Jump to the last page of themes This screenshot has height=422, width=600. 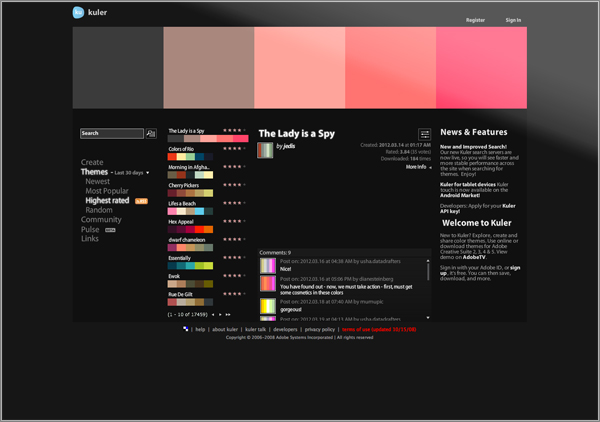[x=228, y=314]
